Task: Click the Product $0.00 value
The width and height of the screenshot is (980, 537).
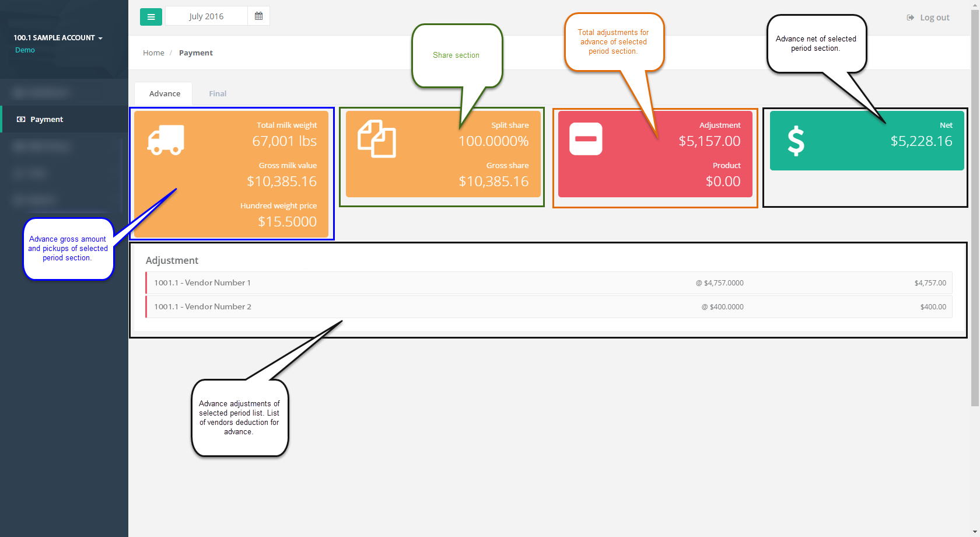Action: (723, 181)
